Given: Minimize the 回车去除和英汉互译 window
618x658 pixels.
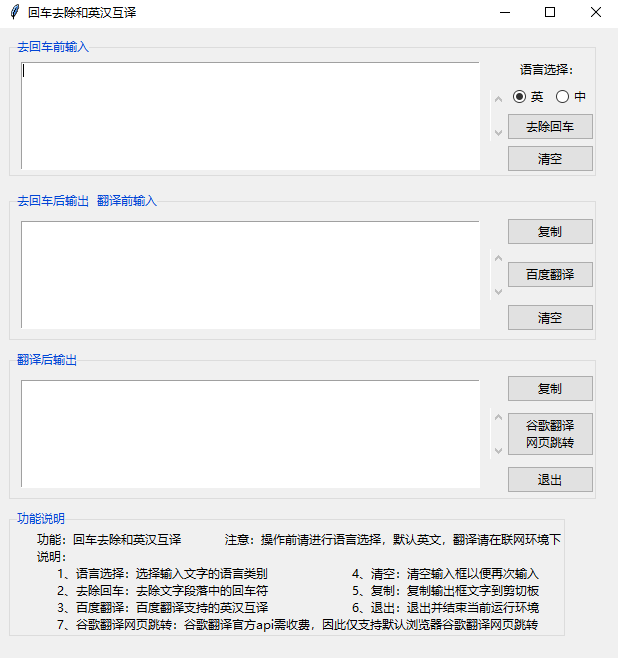Looking at the screenshot, I should [505, 13].
